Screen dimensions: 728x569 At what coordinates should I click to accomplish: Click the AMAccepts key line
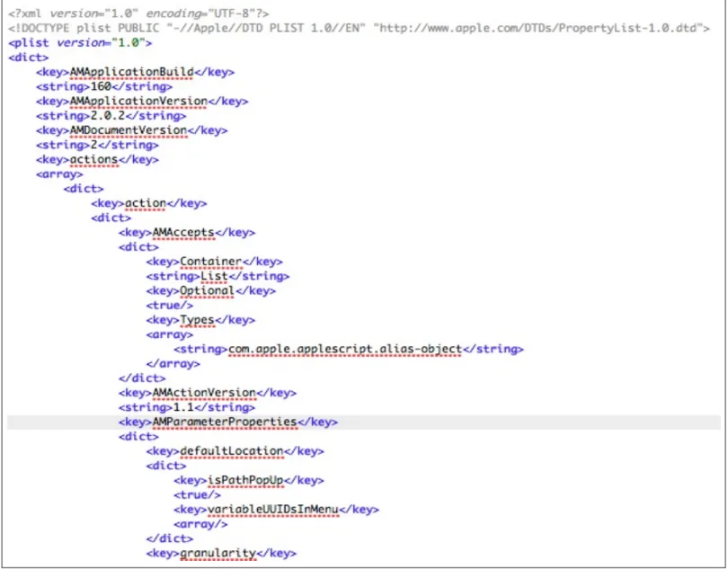(187, 232)
